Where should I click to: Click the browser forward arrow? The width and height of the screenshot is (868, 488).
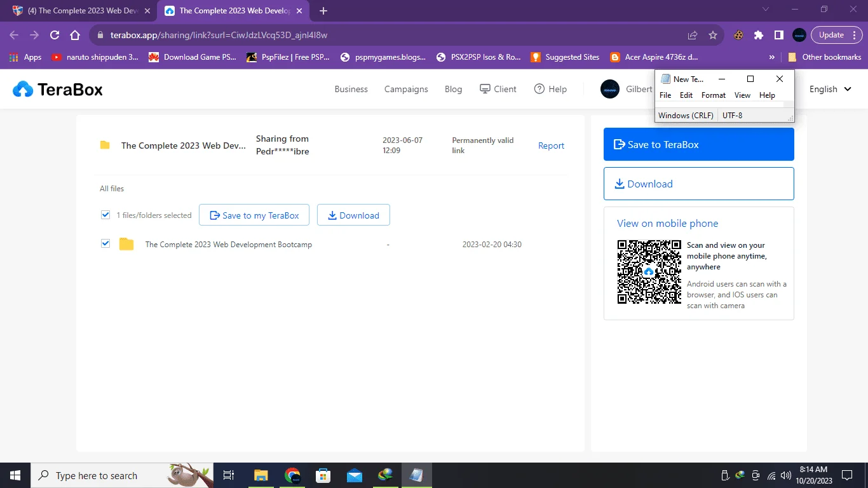[34, 35]
